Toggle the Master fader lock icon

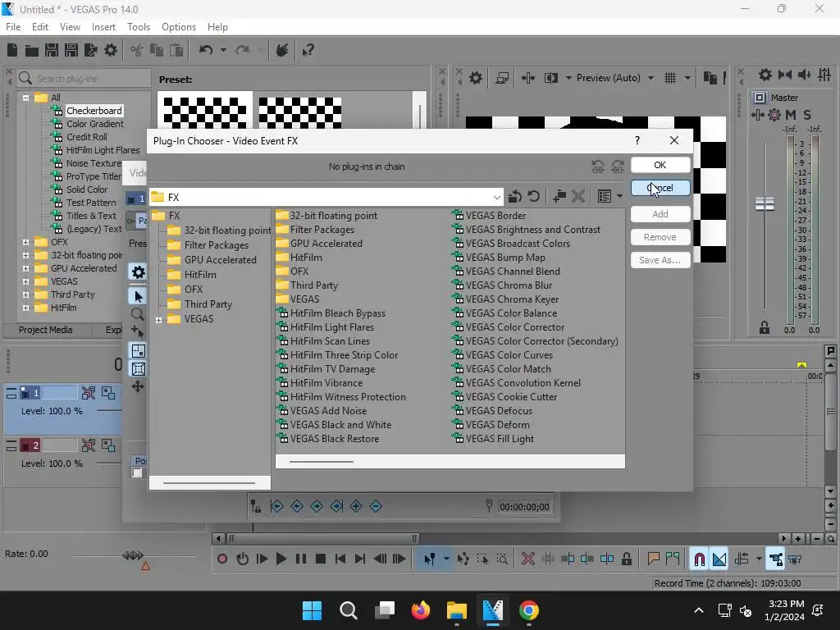(765, 328)
